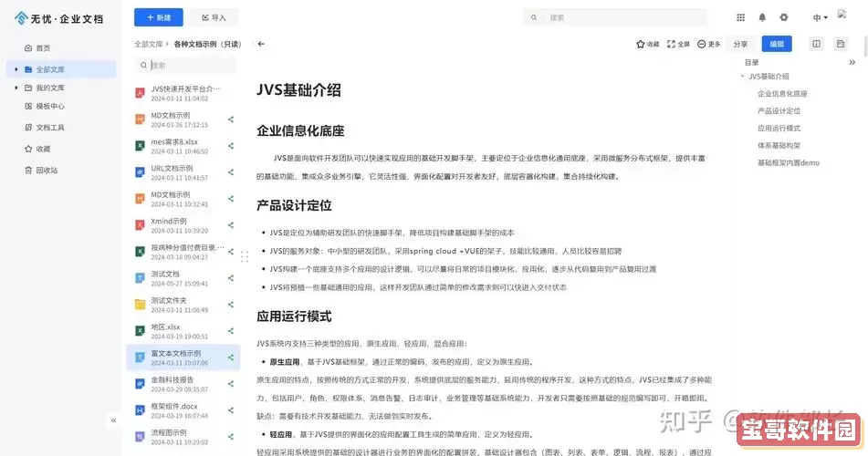The image size is (868, 456).
Task: Open 文档工具 in the sidebar
Action: pyautogui.click(x=45, y=128)
